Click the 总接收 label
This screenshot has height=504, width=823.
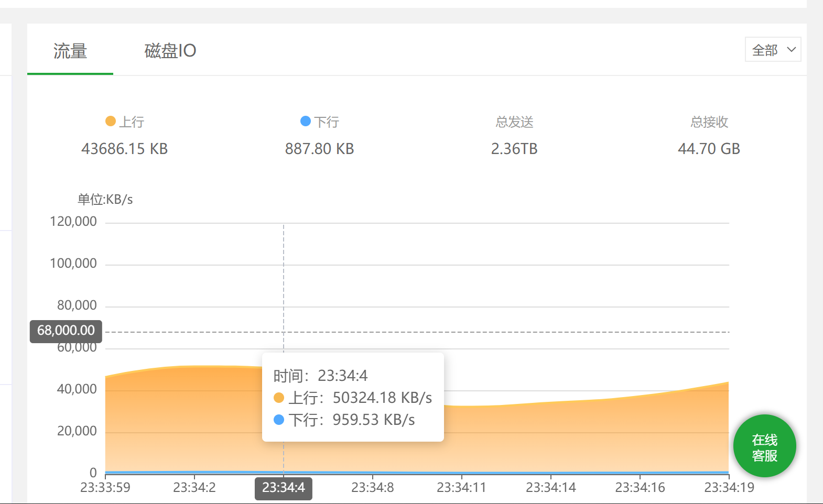click(709, 122)
